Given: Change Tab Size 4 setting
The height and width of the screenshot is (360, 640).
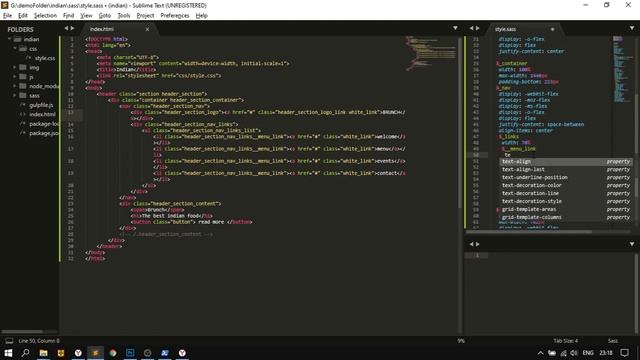Looking at the screenshot, I should (x=565, y=341).
